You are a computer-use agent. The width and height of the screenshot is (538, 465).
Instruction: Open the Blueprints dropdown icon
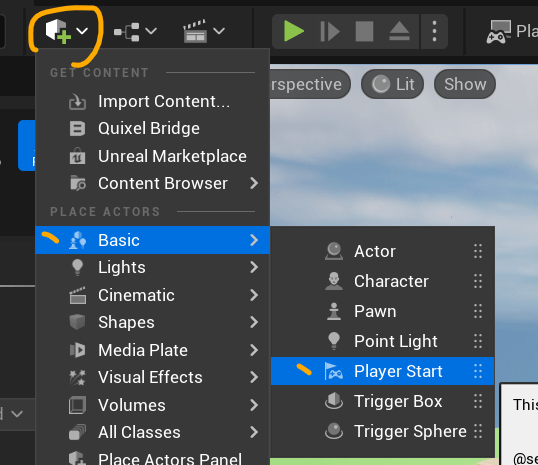click(135, 32)
